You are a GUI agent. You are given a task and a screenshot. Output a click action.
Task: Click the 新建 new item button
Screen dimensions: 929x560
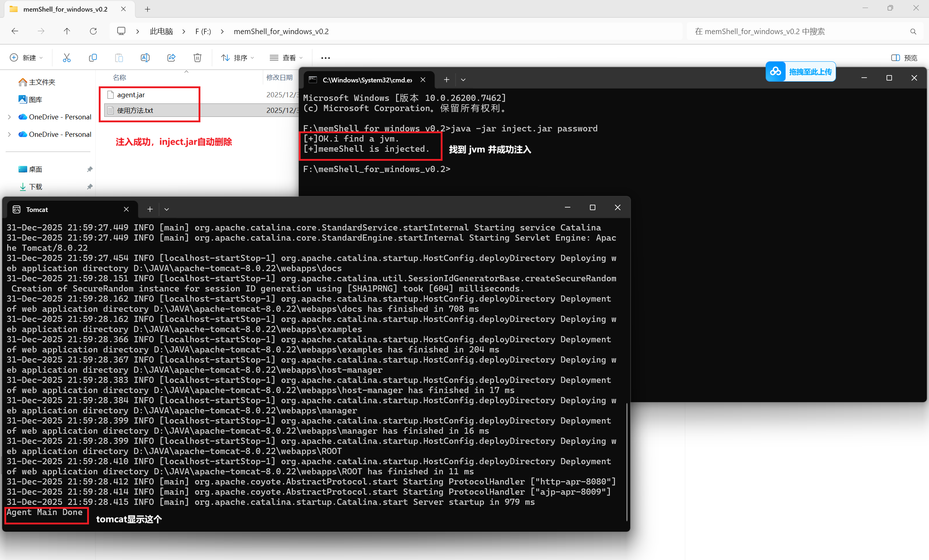26,58
